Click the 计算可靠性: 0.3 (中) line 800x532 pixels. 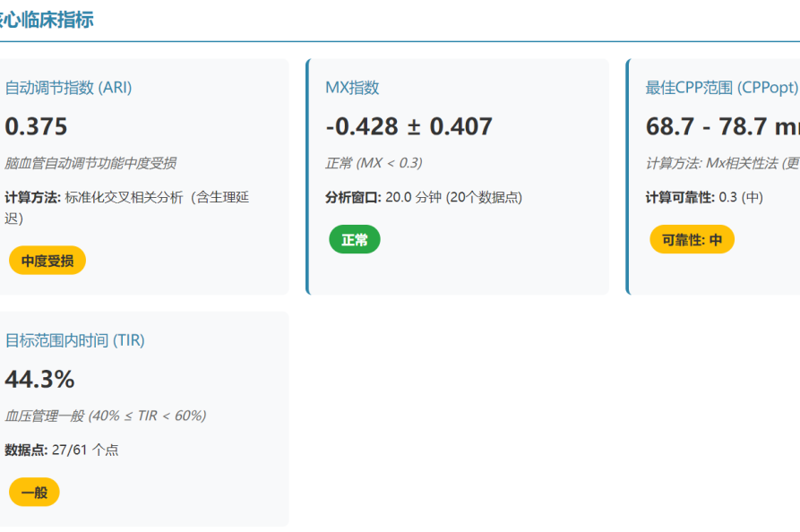click(705, 197)
